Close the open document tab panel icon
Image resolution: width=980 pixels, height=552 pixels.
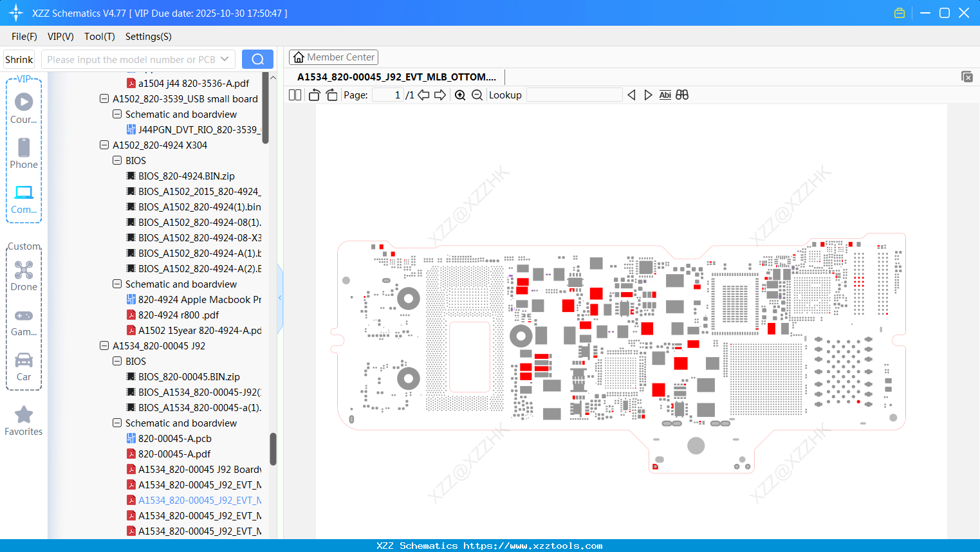click(967, 77)
